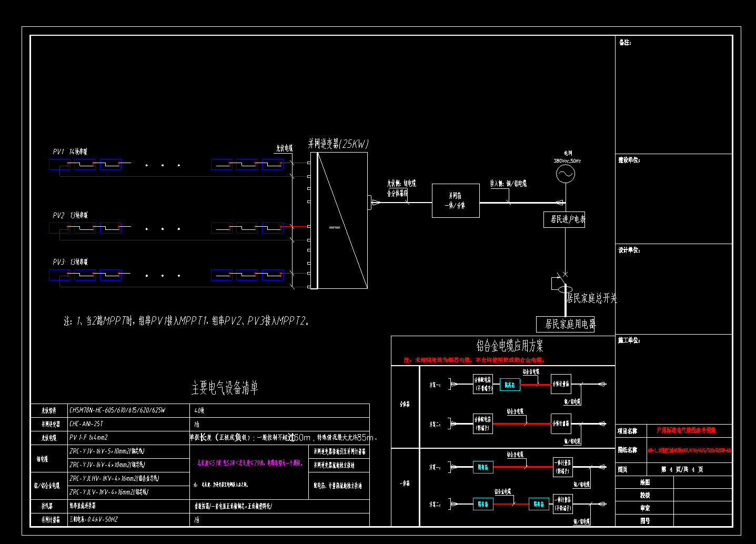Click the red copper-cable warning note
Image resolution: width=756 pixels, height=544 pixels.
475,360
